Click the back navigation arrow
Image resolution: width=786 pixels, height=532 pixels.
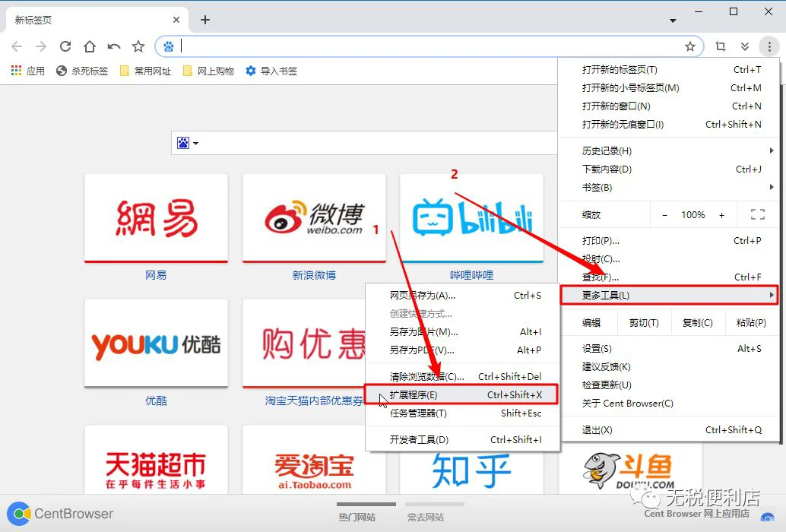17,46
